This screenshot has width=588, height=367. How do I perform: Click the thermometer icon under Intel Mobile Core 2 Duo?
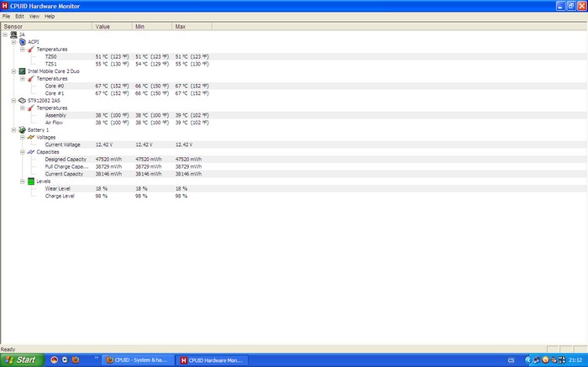31,78
